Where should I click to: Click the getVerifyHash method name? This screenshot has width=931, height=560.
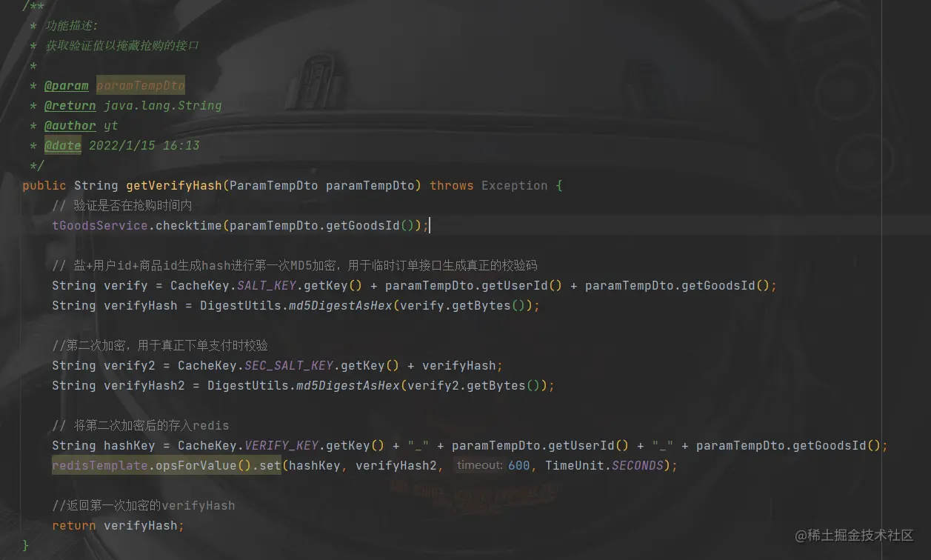(x=174, y=186)
